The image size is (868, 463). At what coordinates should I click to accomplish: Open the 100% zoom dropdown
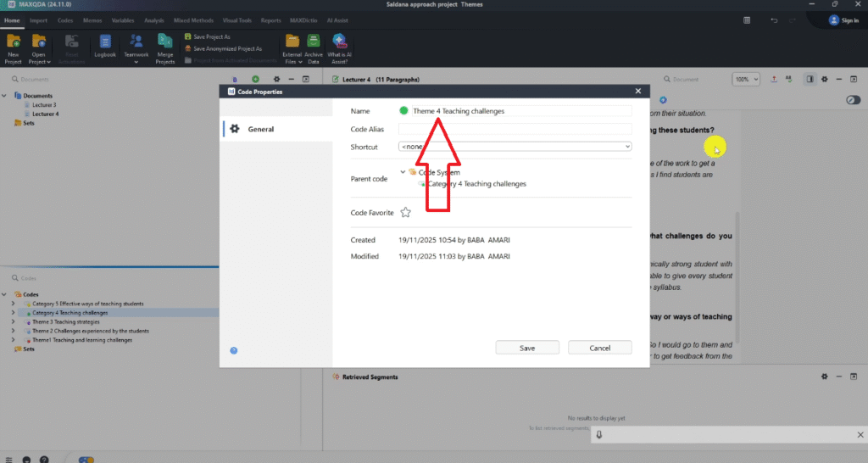(746, 79)
